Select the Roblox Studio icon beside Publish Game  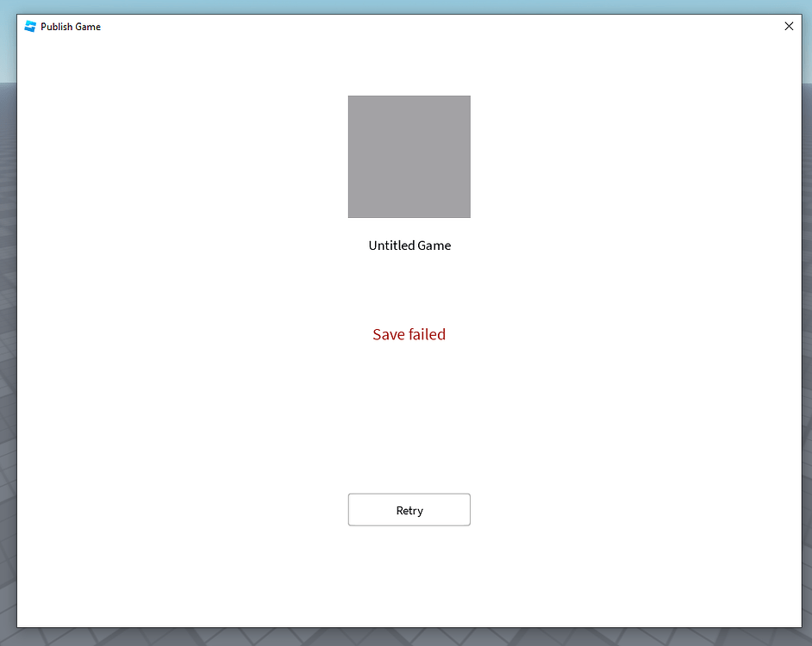tap(28, 26)
